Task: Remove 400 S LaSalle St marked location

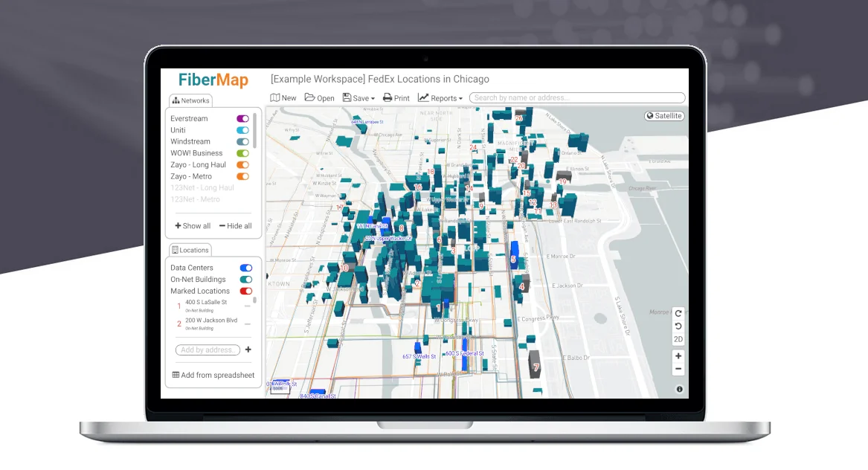Action: coord(248,306)
